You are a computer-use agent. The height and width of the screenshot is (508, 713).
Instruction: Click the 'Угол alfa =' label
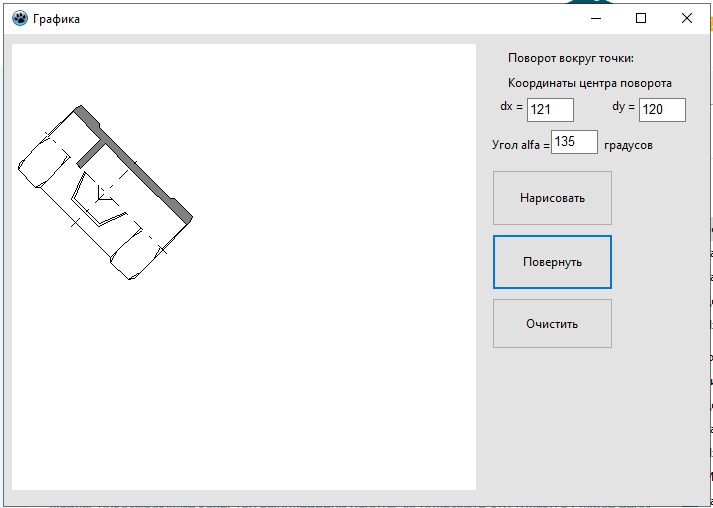coord(521,145)
